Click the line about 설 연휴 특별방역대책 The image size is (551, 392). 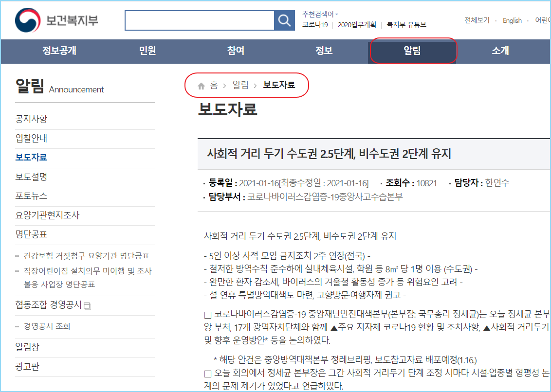pos(305,295)
